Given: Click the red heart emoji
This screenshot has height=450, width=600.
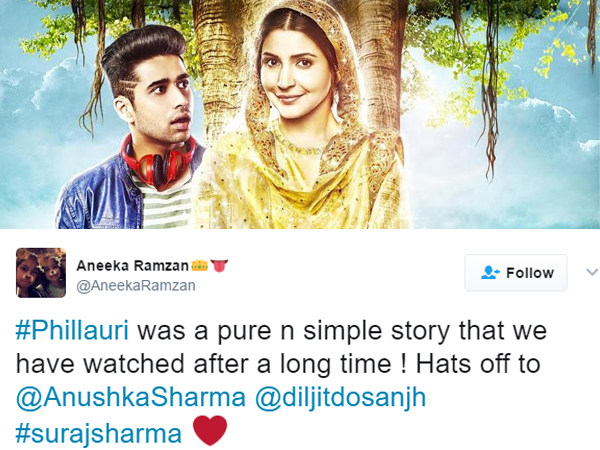Looking at the screenshot, I should (210, 431).
